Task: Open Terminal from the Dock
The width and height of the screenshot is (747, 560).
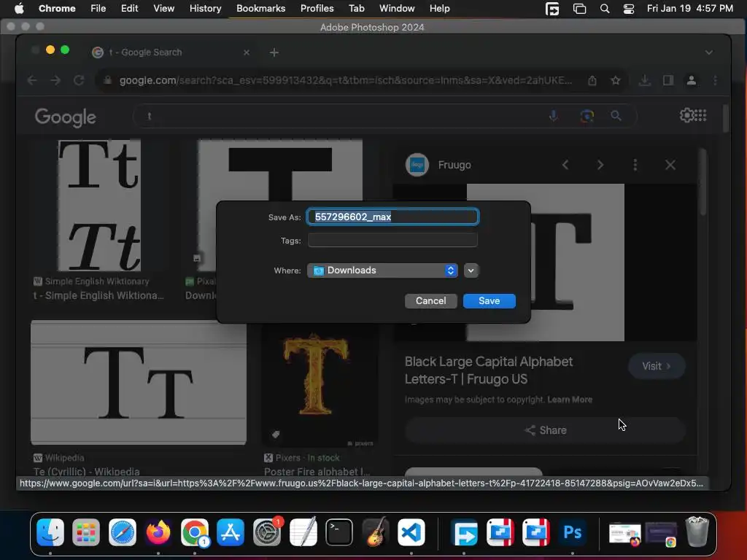Action: point(339,532)
